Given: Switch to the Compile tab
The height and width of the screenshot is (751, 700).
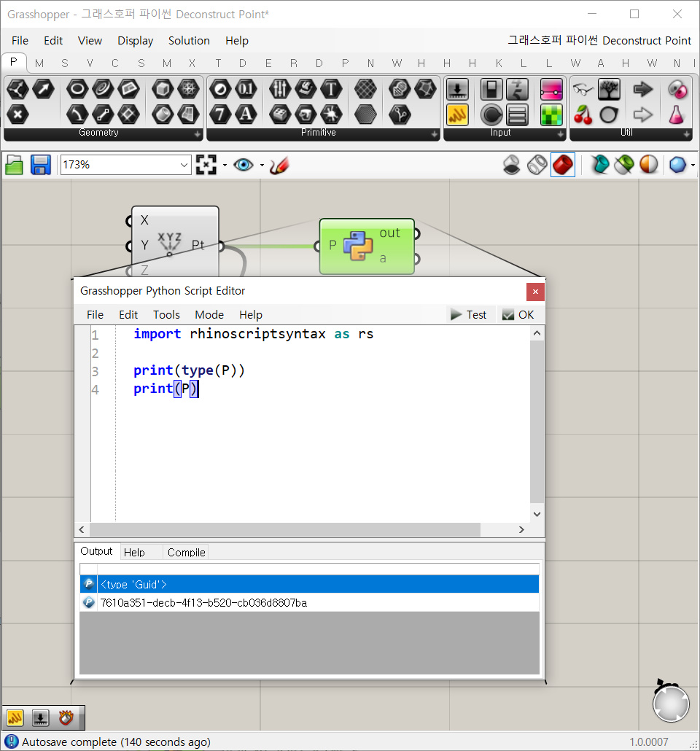Looking at the screenshot, I should (186, 552).
